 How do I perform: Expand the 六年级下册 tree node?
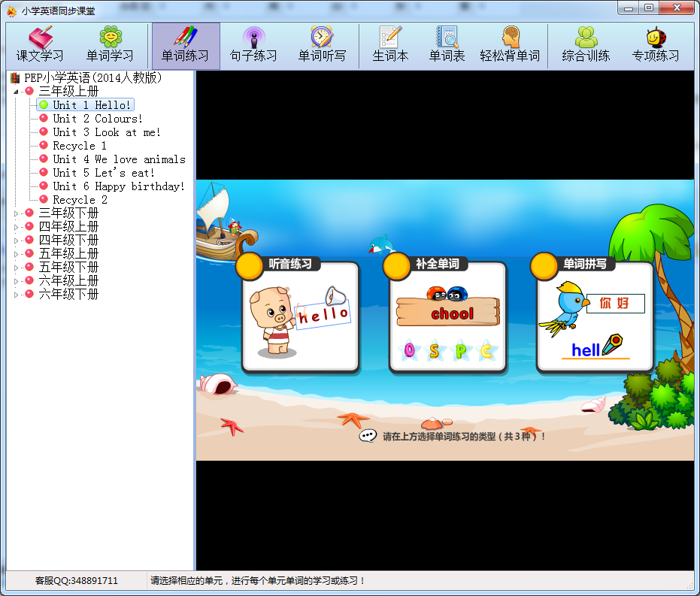pyautogui.click(x=16, y=295)
